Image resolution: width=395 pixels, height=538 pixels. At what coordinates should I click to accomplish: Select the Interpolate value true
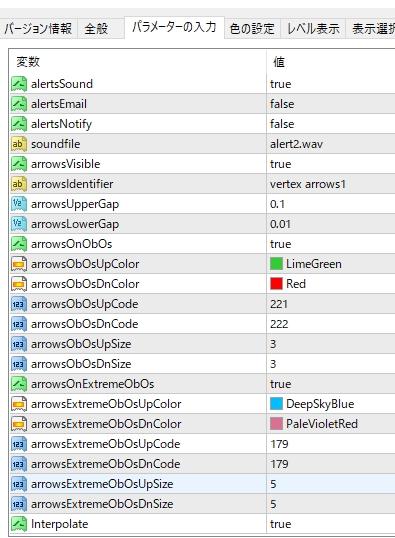[x=280, y=524]
